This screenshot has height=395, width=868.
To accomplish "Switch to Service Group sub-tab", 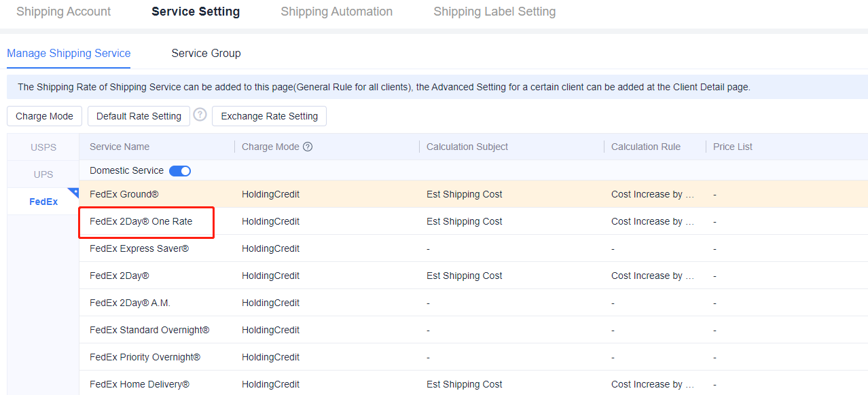I will [206, 53].
